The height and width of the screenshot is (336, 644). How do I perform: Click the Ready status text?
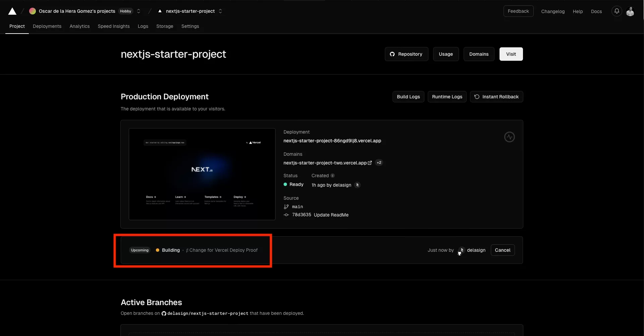coord(296,184)
